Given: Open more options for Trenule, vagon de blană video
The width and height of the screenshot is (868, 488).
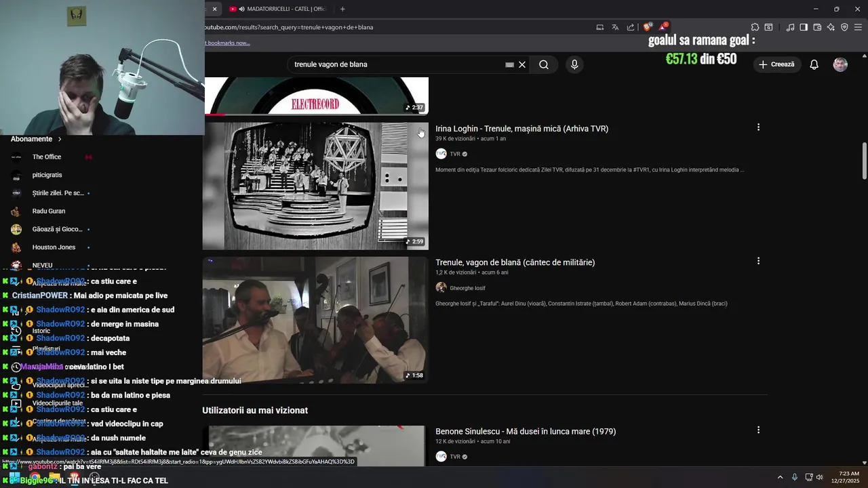Looking at the screenshot, I should coord(758,261).
